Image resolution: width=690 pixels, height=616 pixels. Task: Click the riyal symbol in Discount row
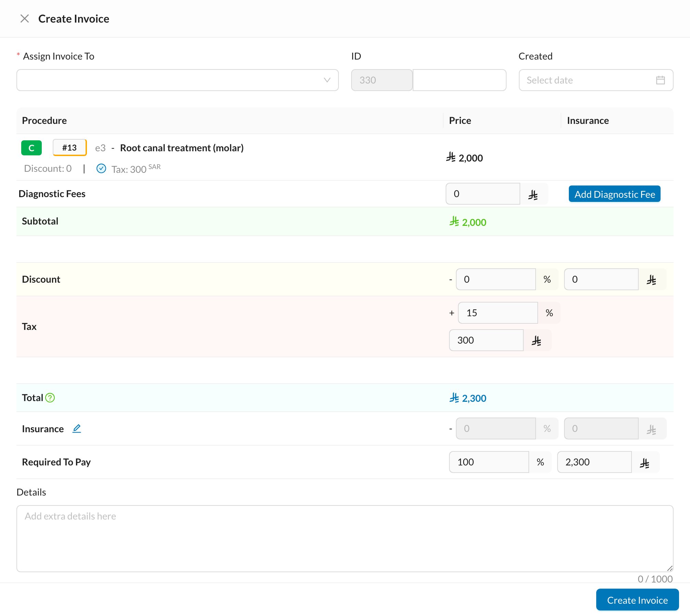652,280
